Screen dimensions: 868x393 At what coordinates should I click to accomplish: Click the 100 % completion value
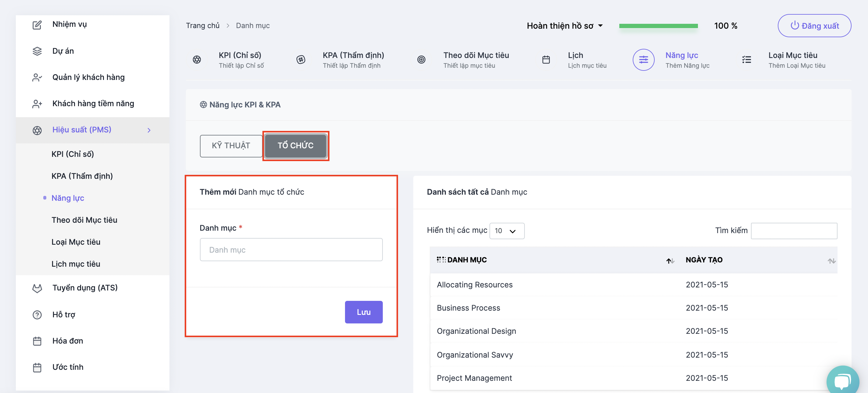[725, 26]
